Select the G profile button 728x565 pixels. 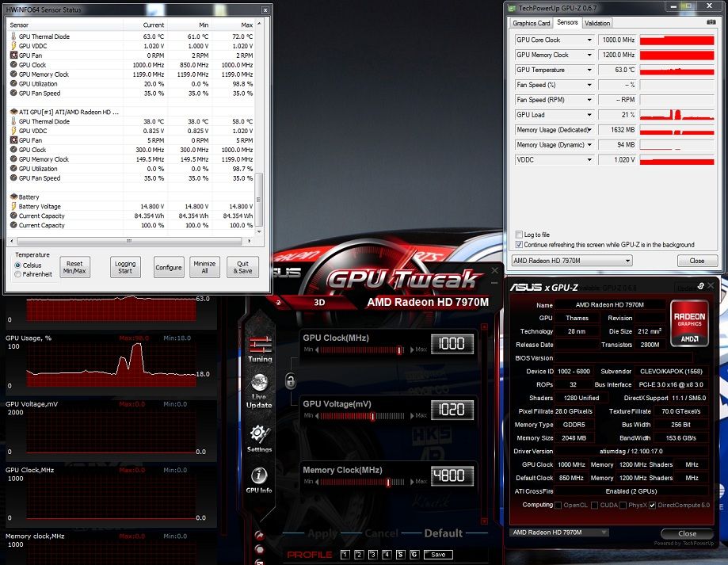414,555
